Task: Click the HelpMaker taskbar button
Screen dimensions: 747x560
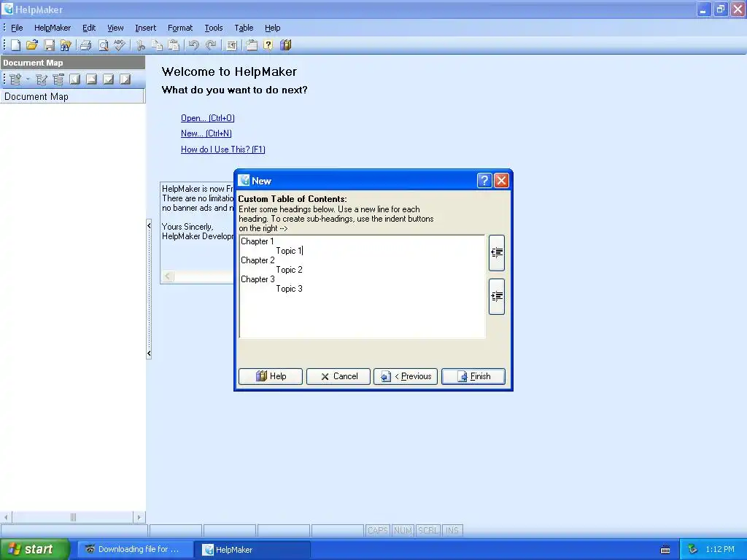Action: click(x=253, y=550)
